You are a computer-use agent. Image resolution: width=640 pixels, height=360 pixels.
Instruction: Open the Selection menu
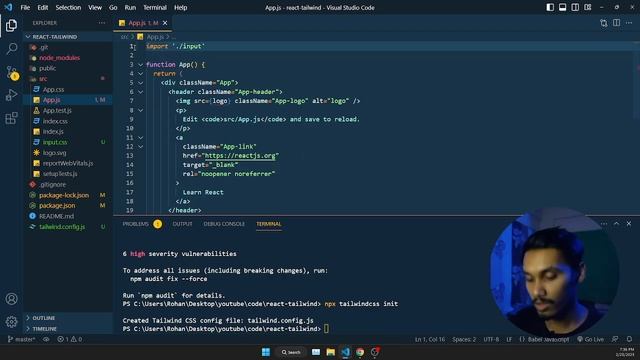(x=68, y=7)
